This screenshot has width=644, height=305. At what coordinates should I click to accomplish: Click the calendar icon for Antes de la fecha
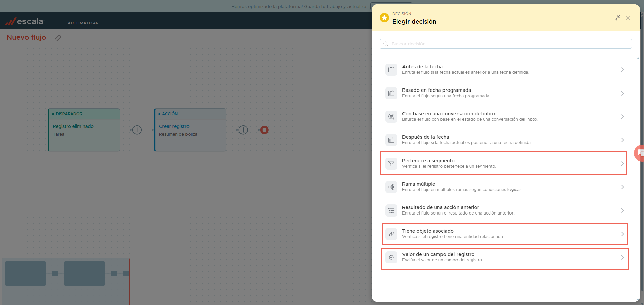tap(391, 70)
